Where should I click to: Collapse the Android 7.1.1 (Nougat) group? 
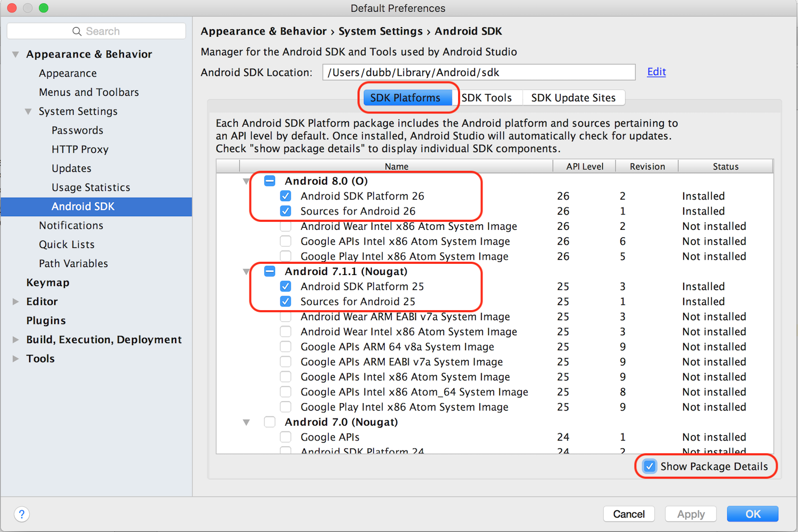coord(246,272)
